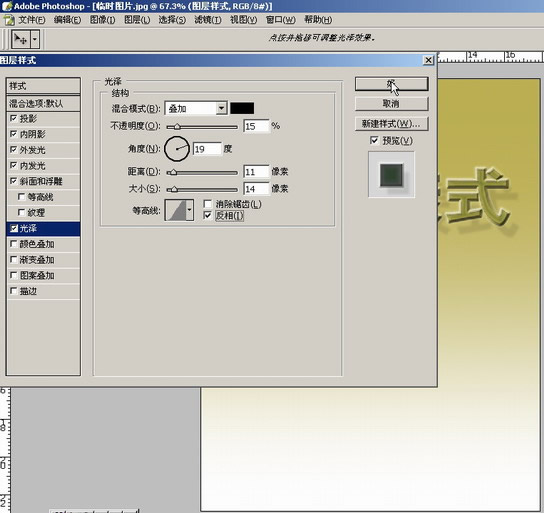Select the Move tool icon
Image resolution: width=544 pixels, height=513 pixels.
(x=22, y=39)
